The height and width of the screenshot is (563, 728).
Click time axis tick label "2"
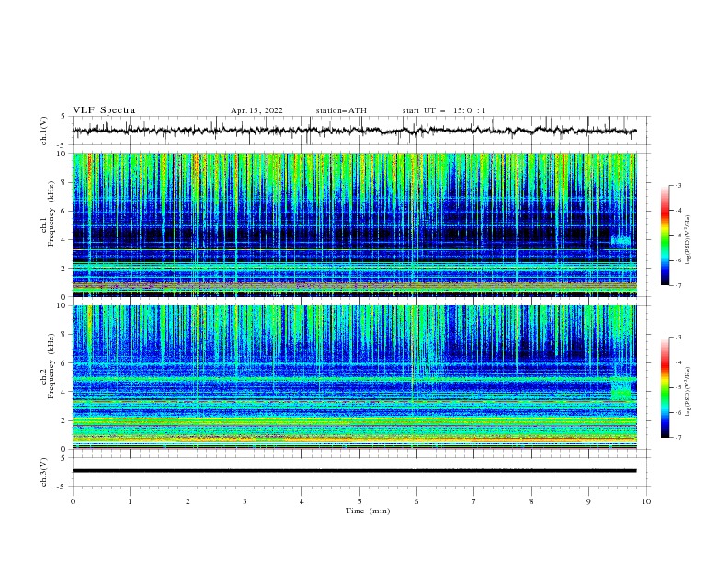tap(188, 501)
